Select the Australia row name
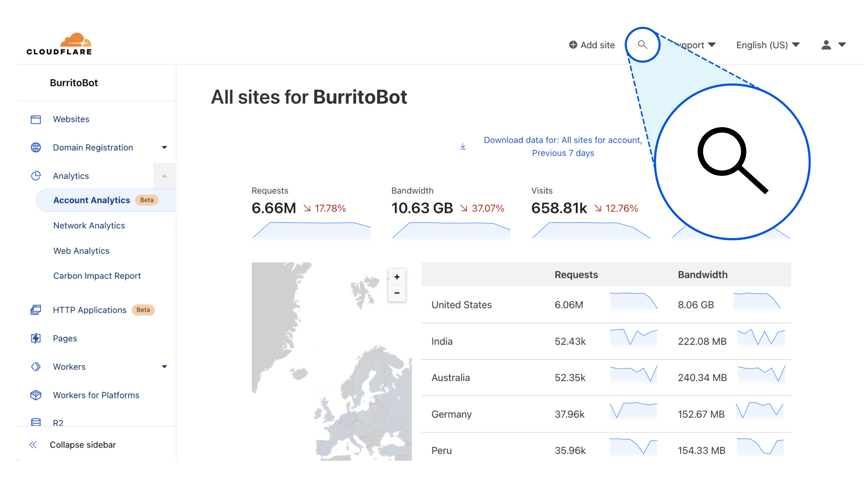This screenshot has width=868, height=488. [451, 378]
